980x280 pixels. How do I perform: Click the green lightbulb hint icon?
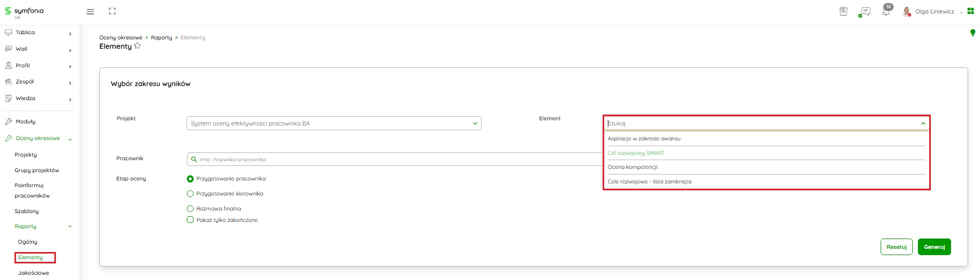tap(972, 33)
